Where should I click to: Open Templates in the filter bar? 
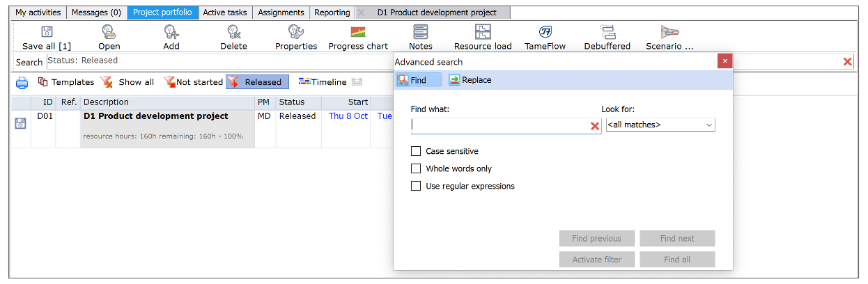[66, 82]
